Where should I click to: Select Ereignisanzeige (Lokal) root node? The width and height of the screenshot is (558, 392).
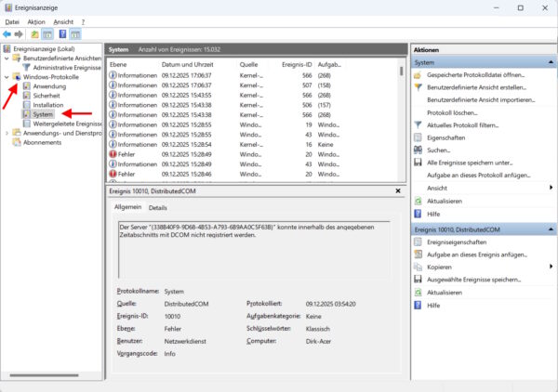pos(44,48)
